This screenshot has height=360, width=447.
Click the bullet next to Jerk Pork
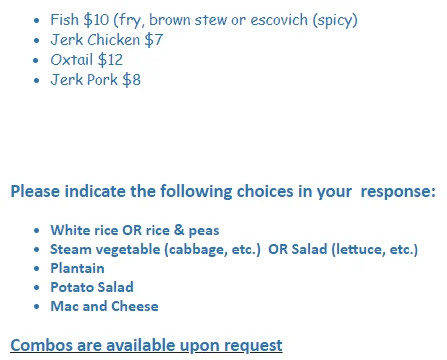pos(37,81)
